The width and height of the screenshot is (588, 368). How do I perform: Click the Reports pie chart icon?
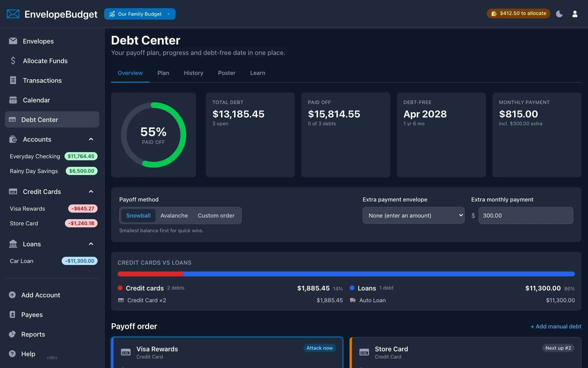pyautogui.click(x=12, y=334)
